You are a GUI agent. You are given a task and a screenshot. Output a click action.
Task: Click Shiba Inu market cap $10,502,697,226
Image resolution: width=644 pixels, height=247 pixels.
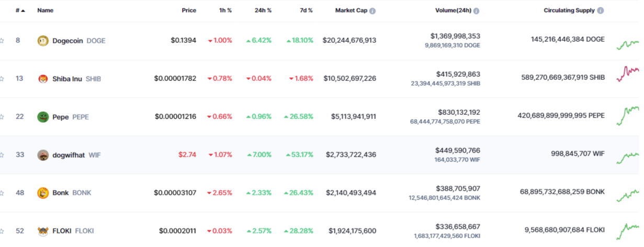click(349, 78)
